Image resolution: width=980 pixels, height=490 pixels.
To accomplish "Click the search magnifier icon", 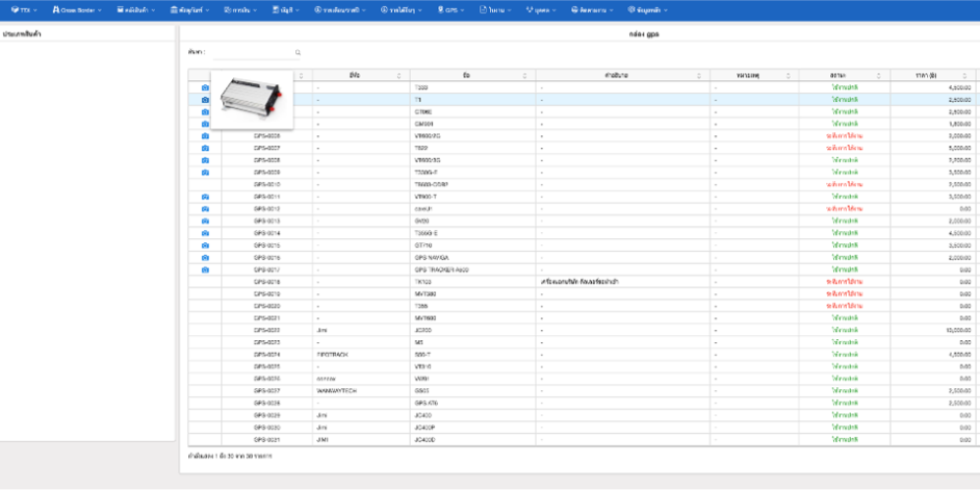I will point(298,52).
